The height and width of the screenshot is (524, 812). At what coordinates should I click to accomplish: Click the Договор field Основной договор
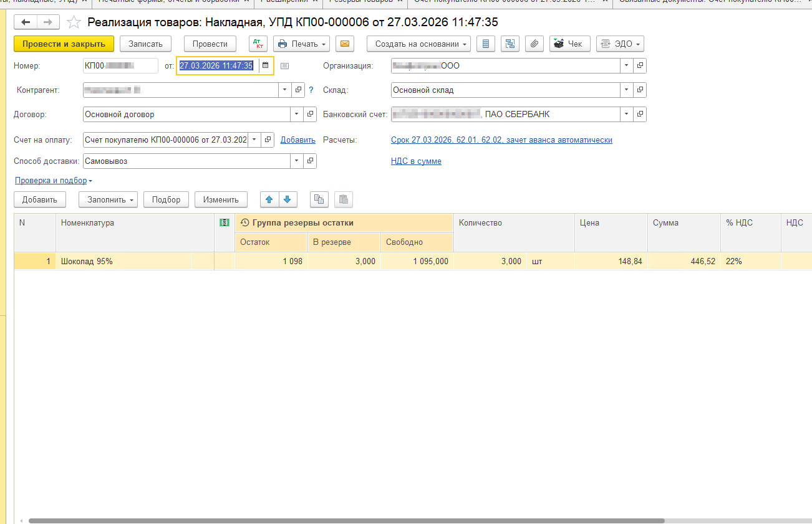pos(186,115)
